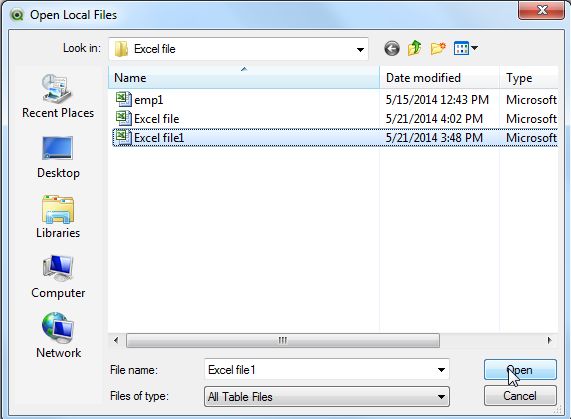This screenshot has height=419, width=571.
Task: Click the horizontal scrollbar thumb
Action: click(283, 340)
